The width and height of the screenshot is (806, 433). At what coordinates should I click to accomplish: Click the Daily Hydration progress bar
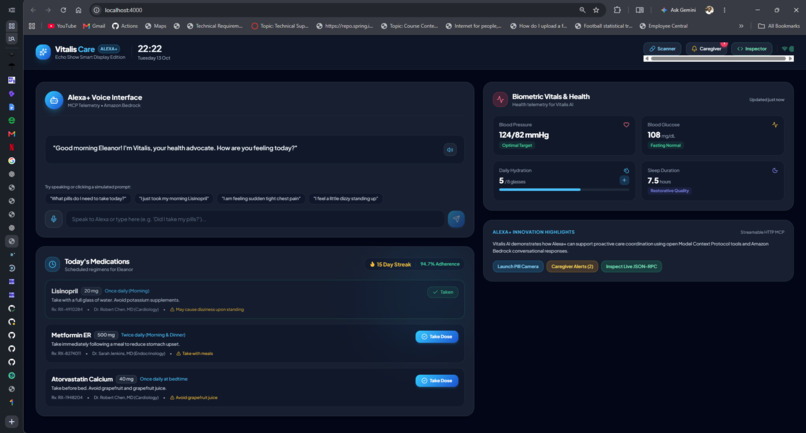coord(564,190)
